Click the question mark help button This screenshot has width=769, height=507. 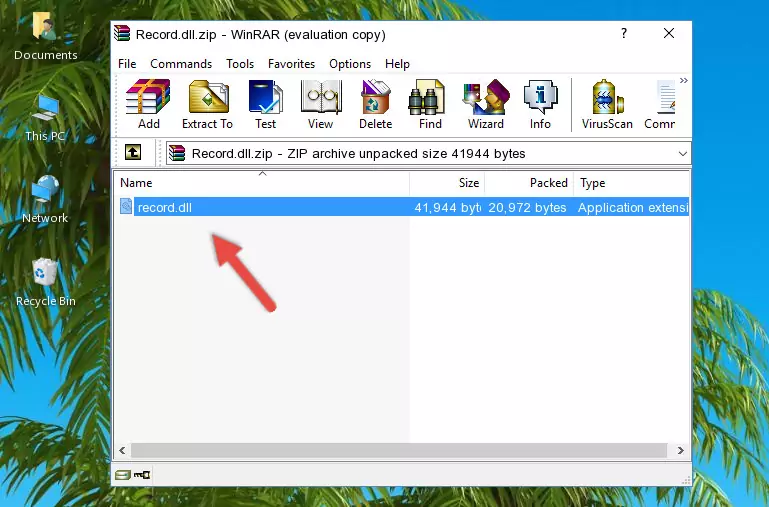624,33
